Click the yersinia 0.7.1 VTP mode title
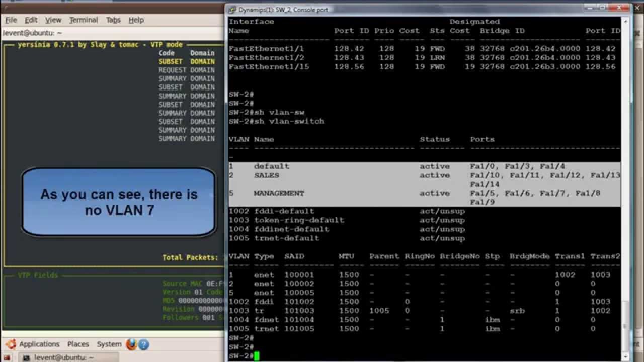The width and height of the screenshot is (644, 362). click(100, 45)
